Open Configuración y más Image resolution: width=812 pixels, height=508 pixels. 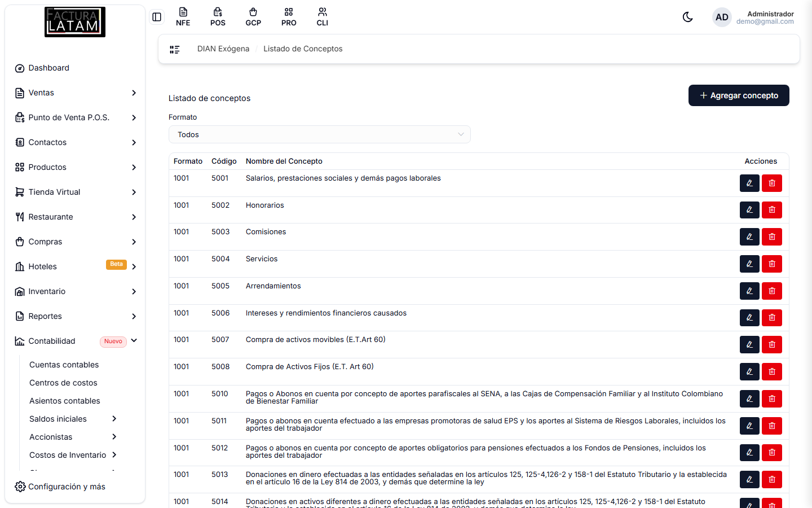60,487
